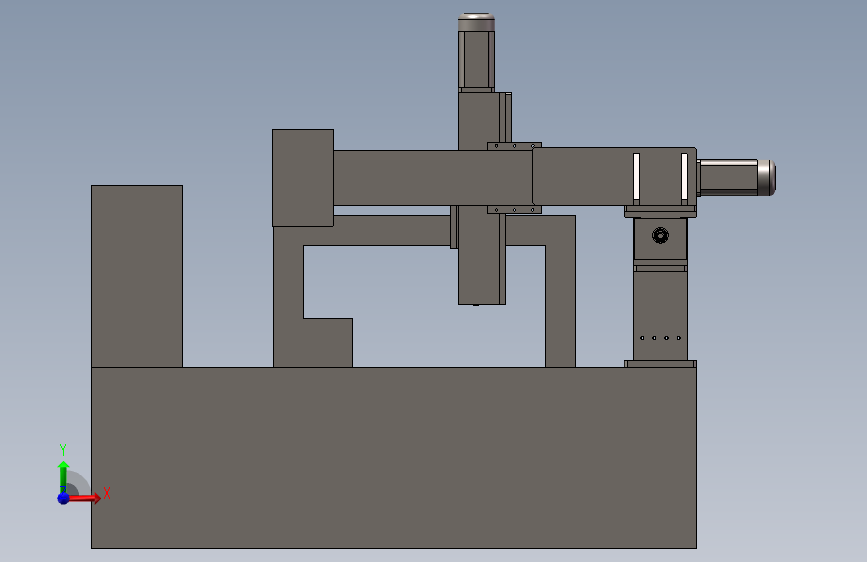Click the green Y axis arrow of the triad
867x562 pixels.
(x=63, y=477)
